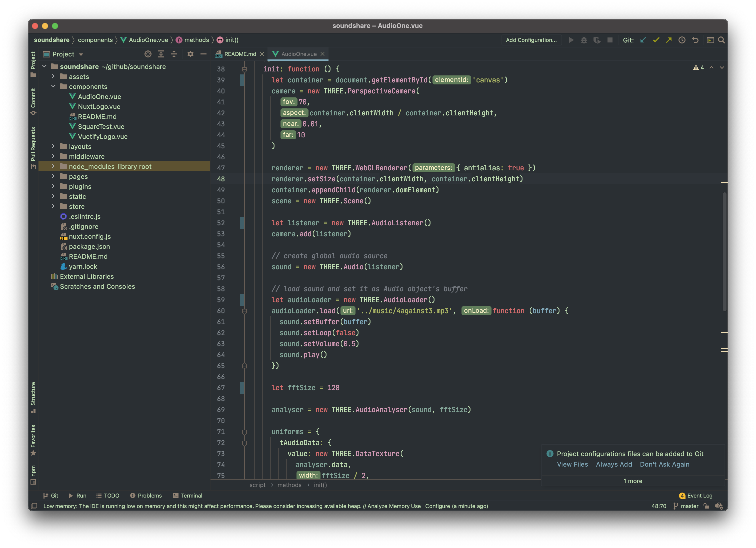Viewport: 756px width, 548px height.
Task: Toggle fold at audioLoader.load line 60
Action: coord(244,311)
